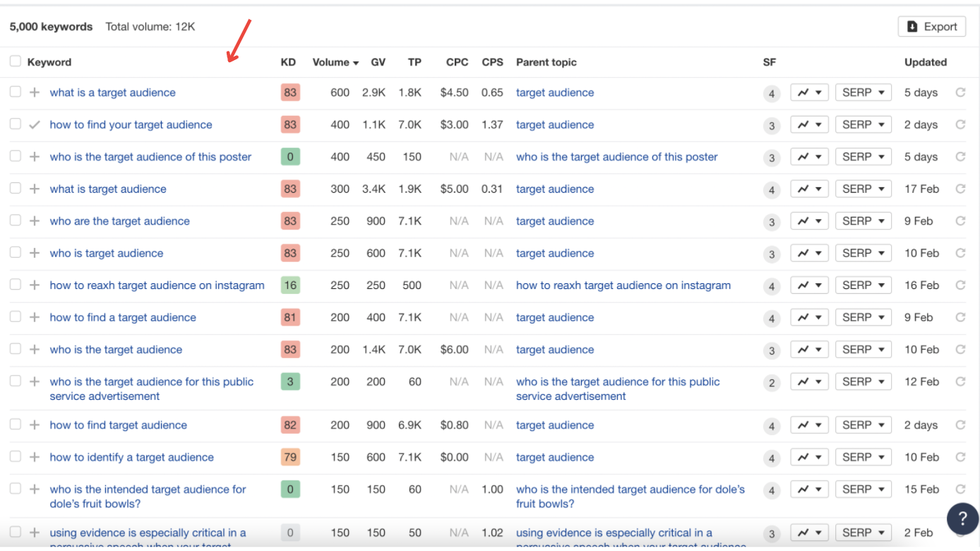This screenshot has height=551, width=980.
Task: Open the help question mark button
Action: (x=962, y=519)
